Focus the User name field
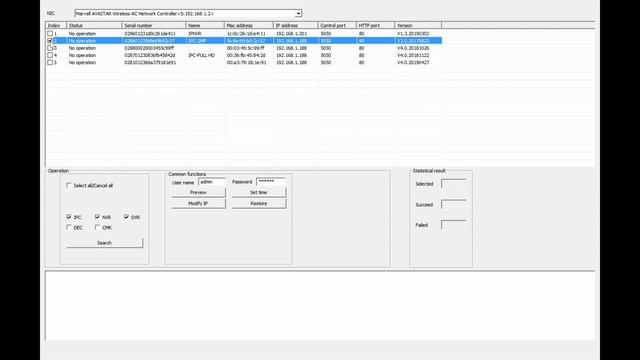This screenshot has width=640, height=360. (x=211, y=182)
